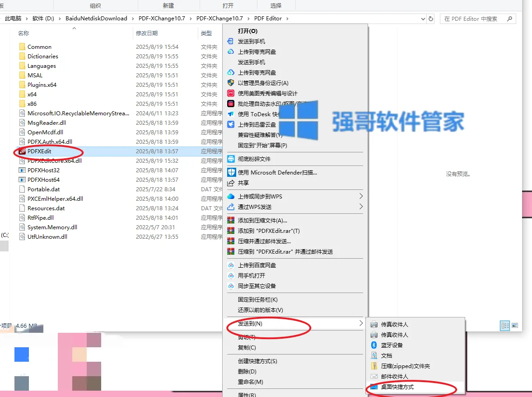Expand breadcrumb chevron after BaiduNetdiskDownload
The height and width of the screenshot is (397, 532).
click(133, 19)
